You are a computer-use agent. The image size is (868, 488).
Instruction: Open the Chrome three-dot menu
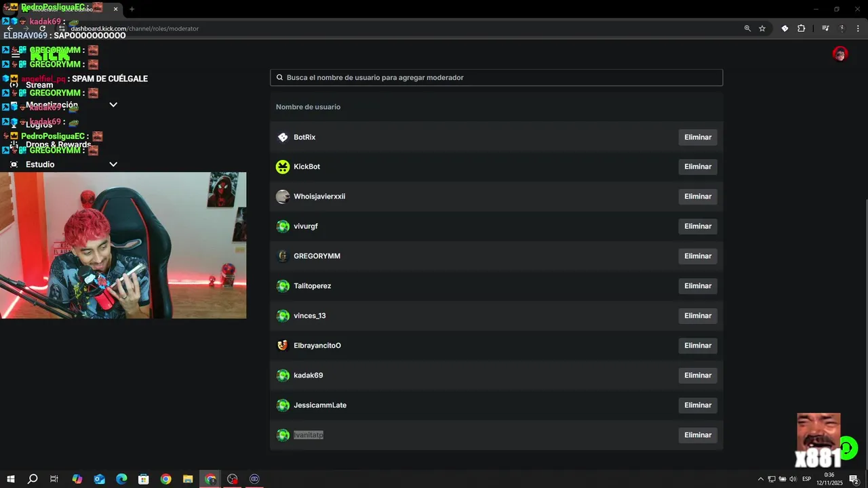point(858,28)
